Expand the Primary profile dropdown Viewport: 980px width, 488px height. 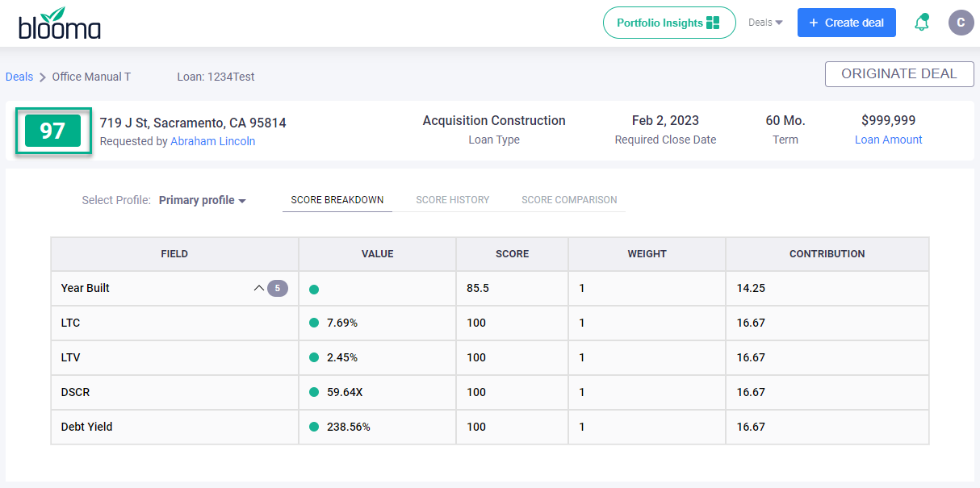tap(202, 200)
